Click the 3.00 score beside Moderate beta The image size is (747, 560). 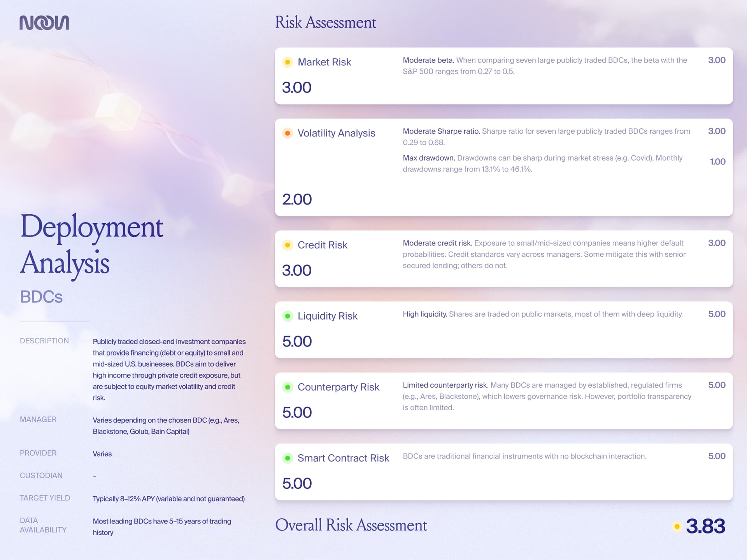pos(717,60)
